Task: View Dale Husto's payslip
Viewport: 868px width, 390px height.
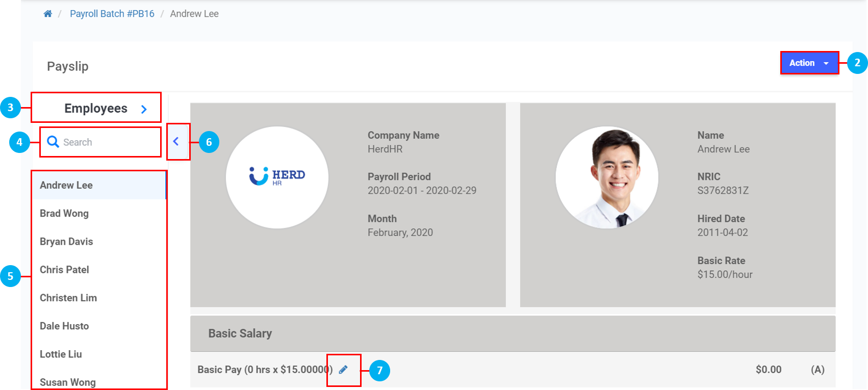Action: point(64,326)
